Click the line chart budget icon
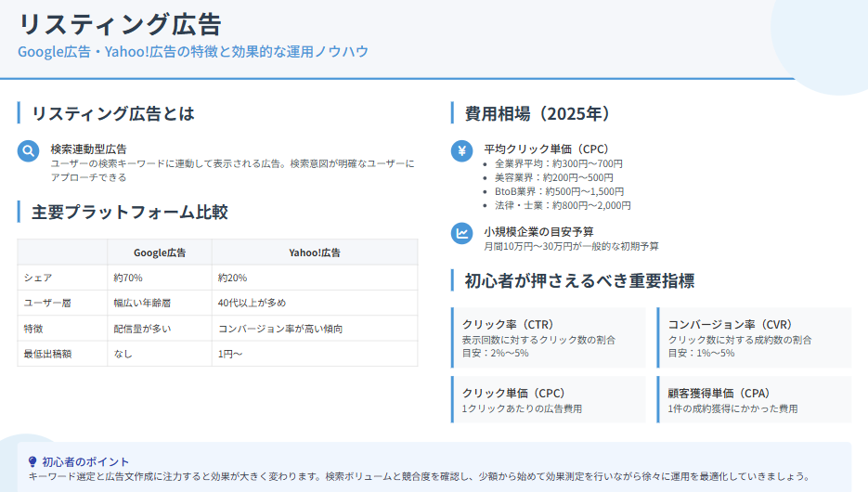 (461, 233)
